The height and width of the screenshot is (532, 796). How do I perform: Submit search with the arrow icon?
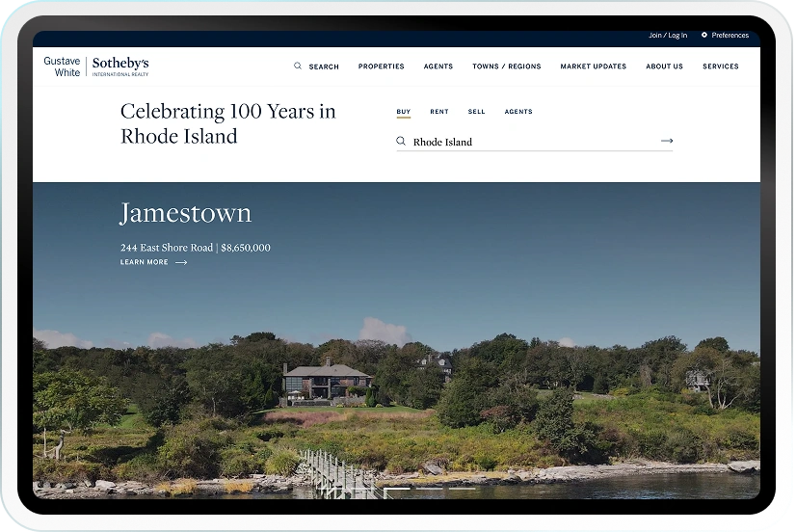667,141
